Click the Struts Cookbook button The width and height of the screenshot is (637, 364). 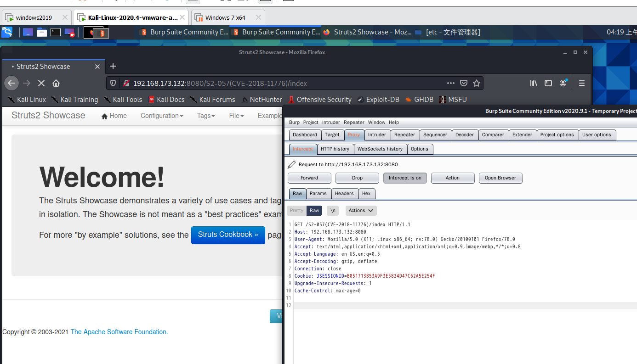(x=228, y=235)
